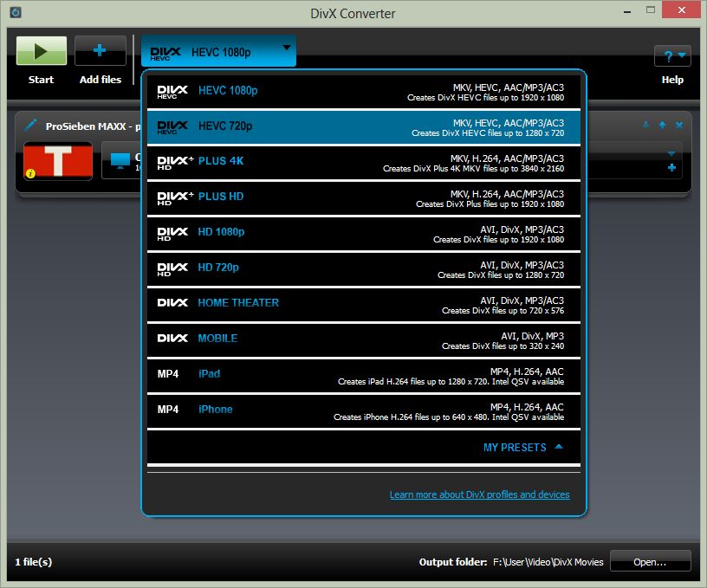This screenshot has height=588, width=707.
Task: Click the Open output folder button
Action: (650, 561)
